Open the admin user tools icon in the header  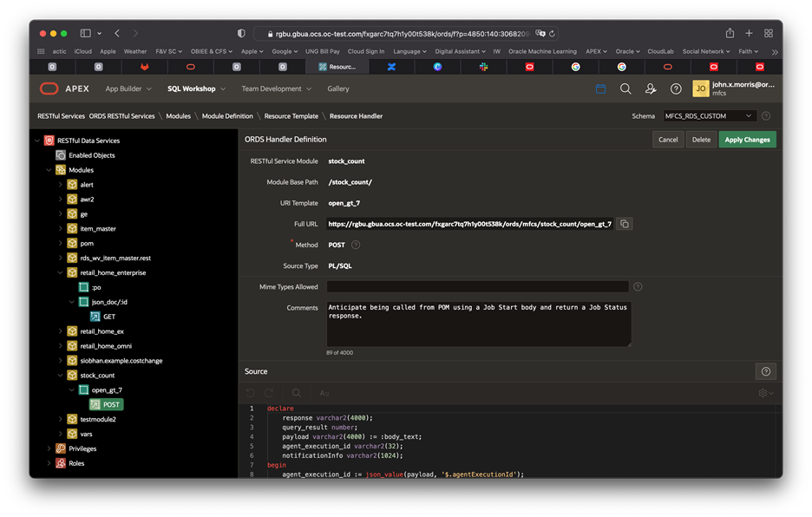pos(650,88)
